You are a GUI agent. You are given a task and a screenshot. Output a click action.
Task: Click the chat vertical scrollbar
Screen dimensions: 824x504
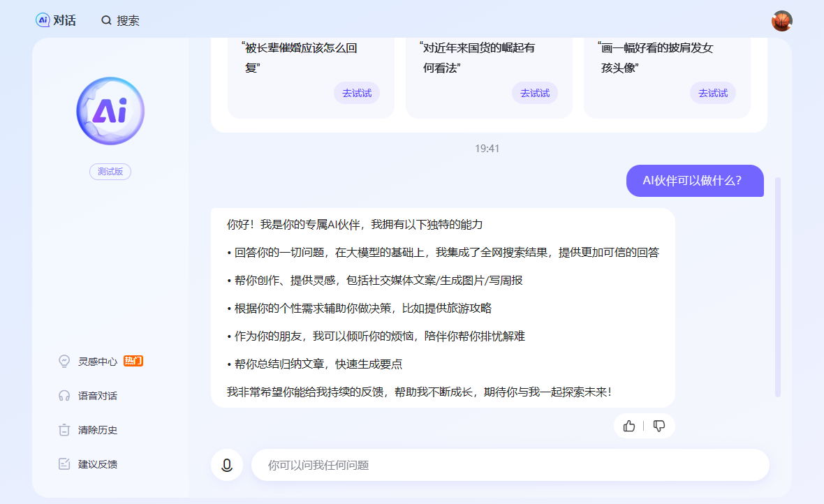778,286
